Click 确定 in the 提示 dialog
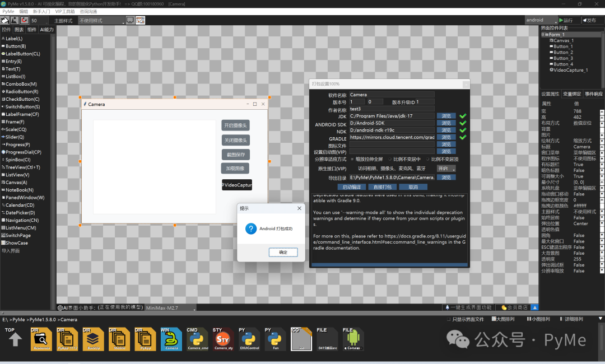The height and width of the screenshot is (364, 605). click(x=283, y=252)
